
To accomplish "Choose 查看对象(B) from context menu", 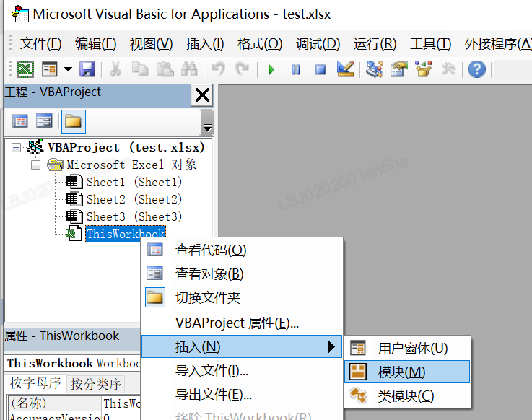I will tap(242, 274).
